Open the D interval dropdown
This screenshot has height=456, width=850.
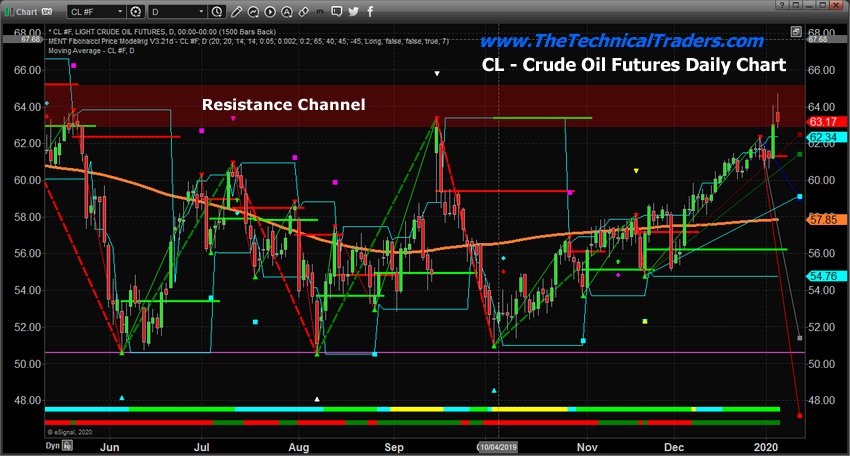coord(178,11)
